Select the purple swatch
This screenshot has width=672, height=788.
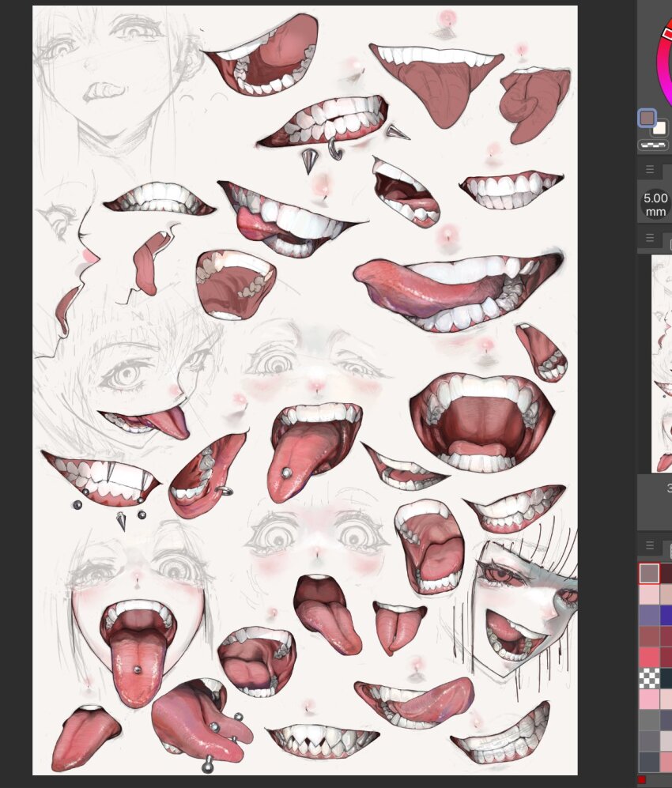coord(648,615)
